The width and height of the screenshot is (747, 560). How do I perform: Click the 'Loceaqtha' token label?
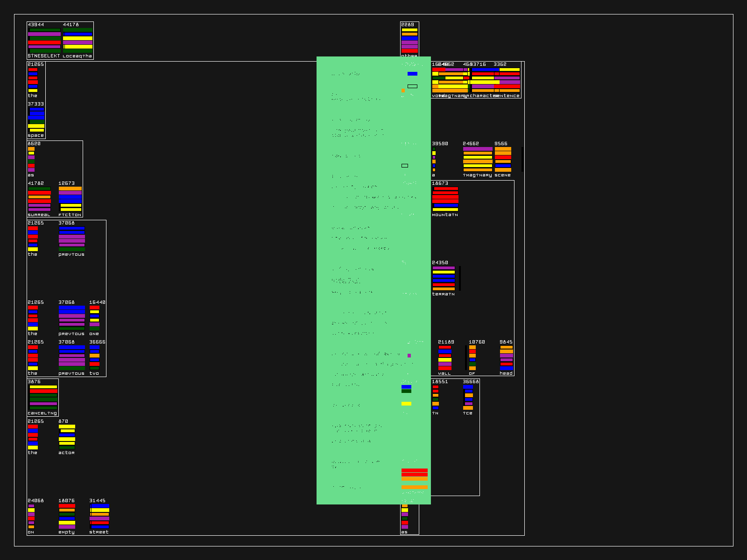click(78, 56)
